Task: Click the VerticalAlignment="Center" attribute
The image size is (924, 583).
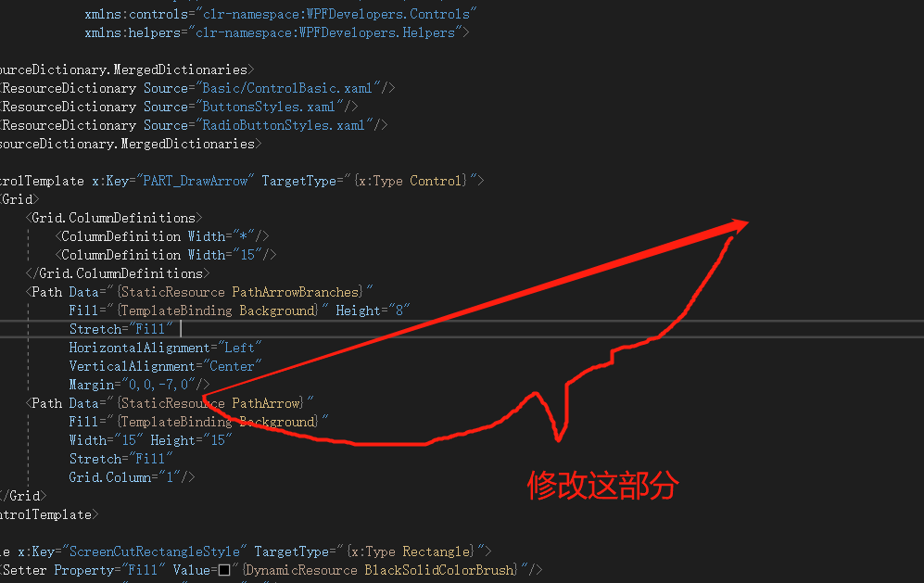Action: pyautogui.click(x=165, y=366)
